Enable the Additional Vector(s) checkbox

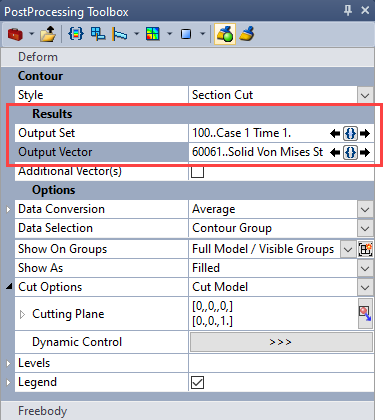197,172
